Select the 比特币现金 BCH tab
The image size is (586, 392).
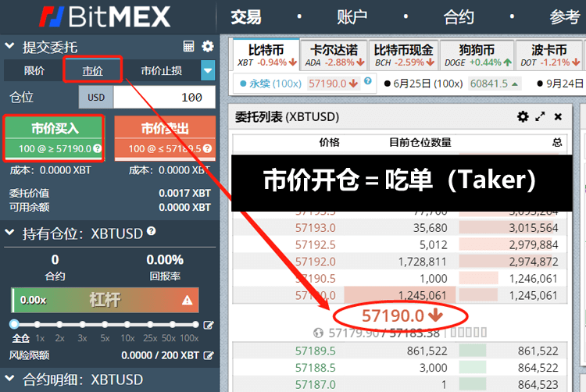(x=404, y=55)
